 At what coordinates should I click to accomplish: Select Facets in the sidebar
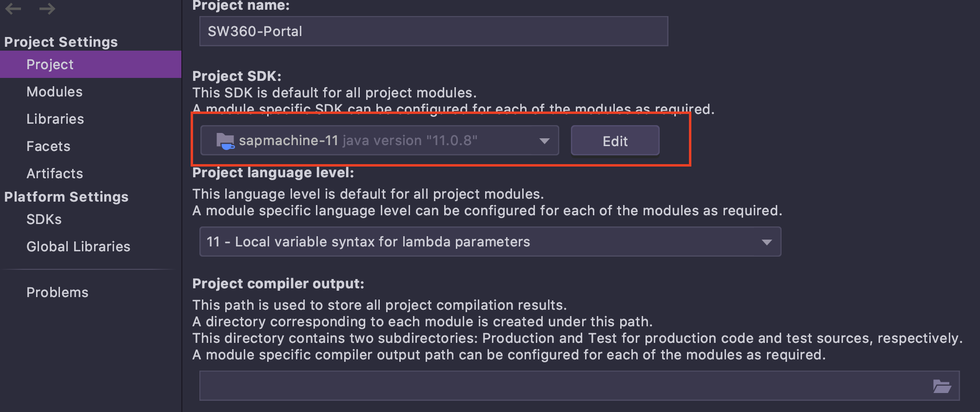[x=48, y=146]
